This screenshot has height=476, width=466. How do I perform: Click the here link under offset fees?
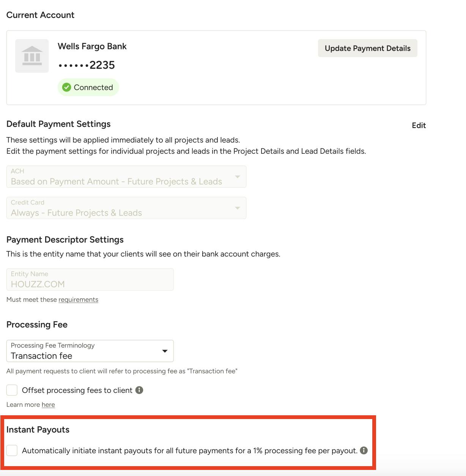click(x=49, y=405)
